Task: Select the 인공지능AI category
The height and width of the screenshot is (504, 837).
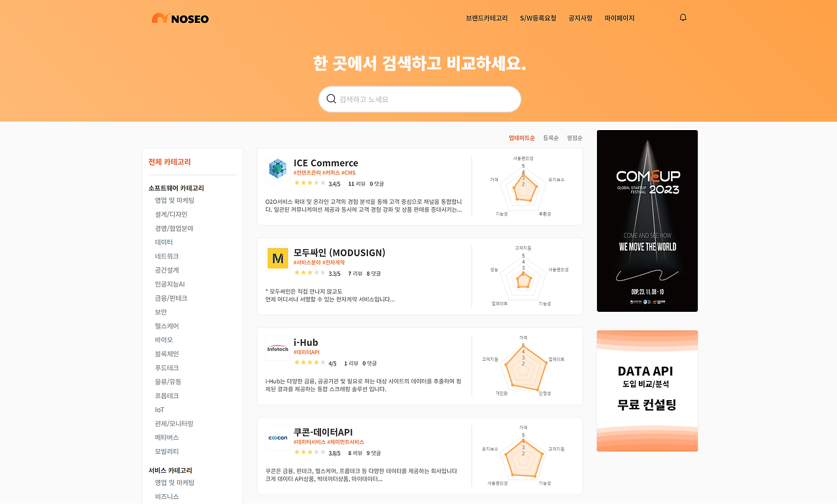Action: point(170,284)
